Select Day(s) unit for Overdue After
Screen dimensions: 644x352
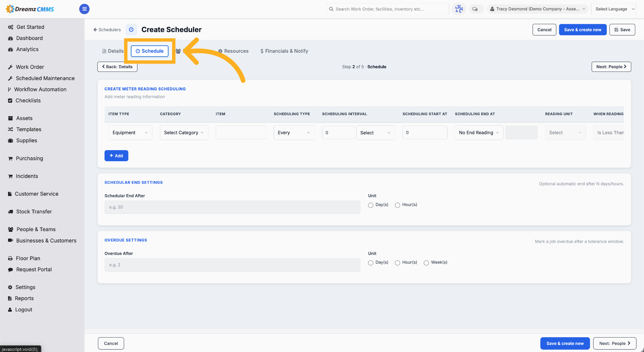point(371,263)
